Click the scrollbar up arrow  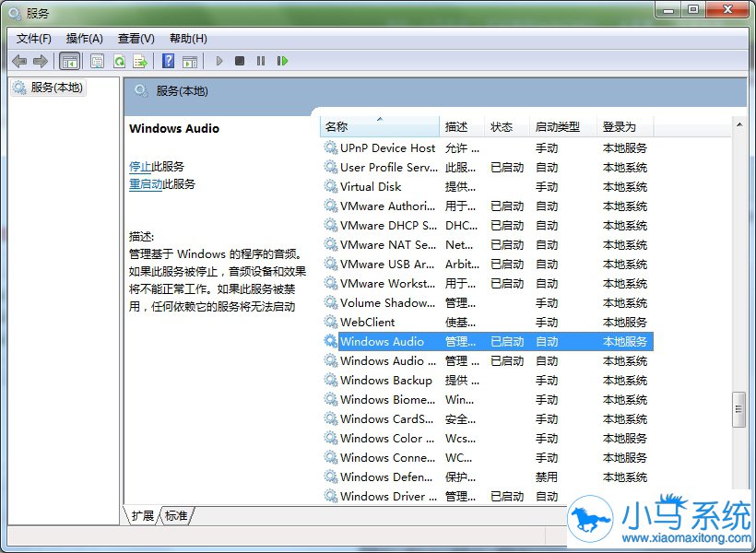(x=739, y=124)
